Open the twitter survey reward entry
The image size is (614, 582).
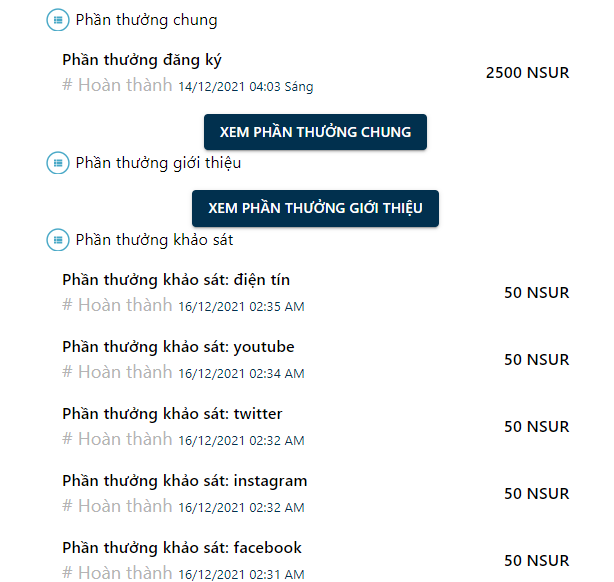[x=172, y=414]
